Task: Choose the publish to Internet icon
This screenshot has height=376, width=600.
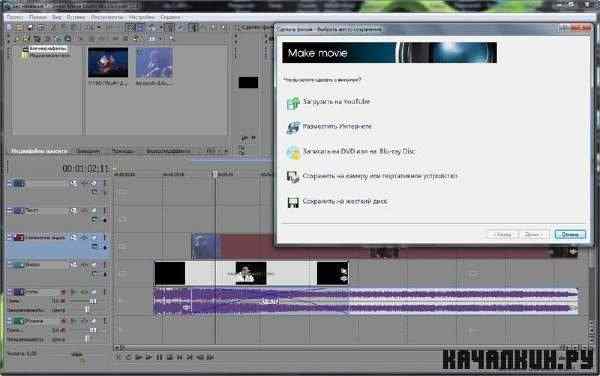Action: point(293,128)
